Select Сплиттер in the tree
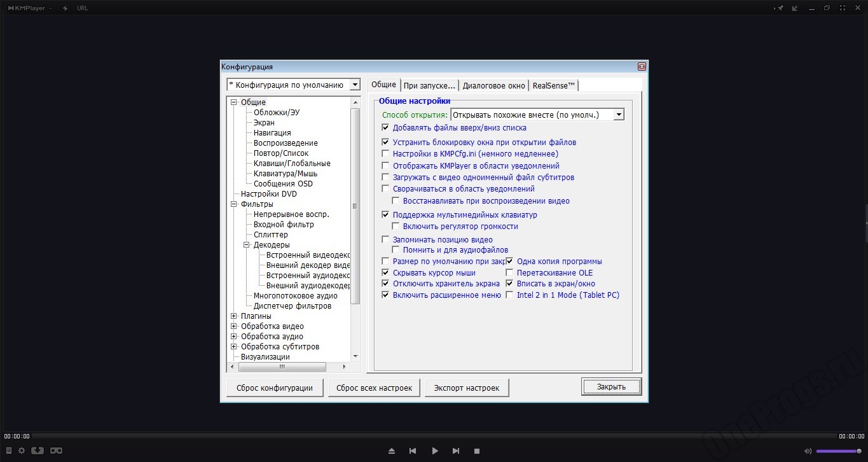 (271, 235)
